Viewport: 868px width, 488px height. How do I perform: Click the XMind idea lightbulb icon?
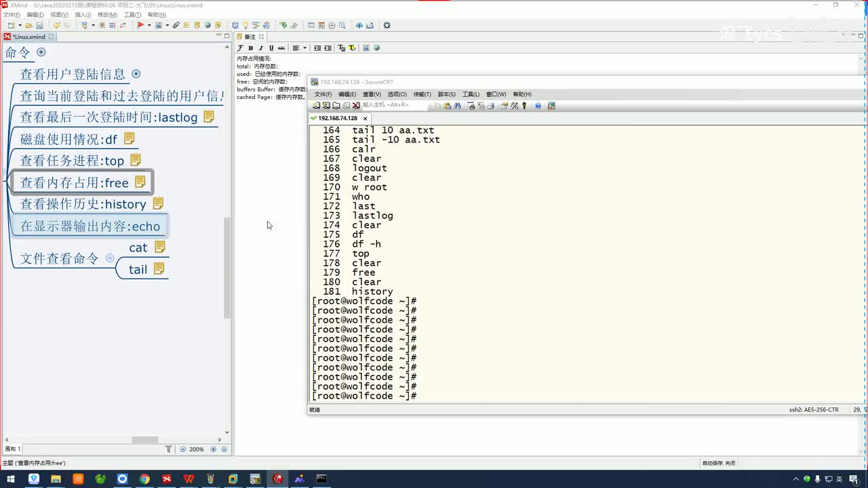pyautogui.click(x=245, y=26)
